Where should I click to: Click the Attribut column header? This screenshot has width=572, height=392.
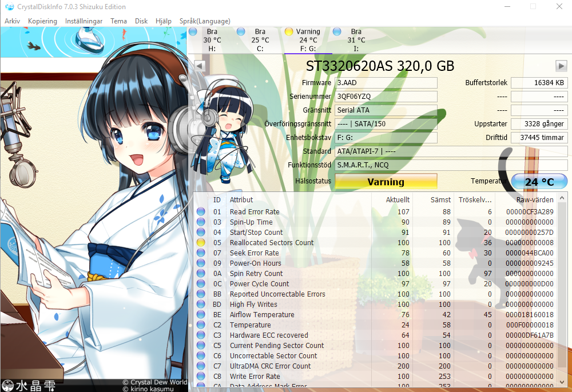click(299, 199)
